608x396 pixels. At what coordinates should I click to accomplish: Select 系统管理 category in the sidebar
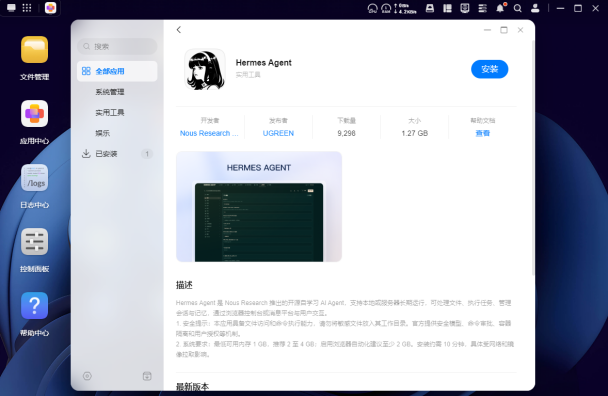tap(117, 92)
